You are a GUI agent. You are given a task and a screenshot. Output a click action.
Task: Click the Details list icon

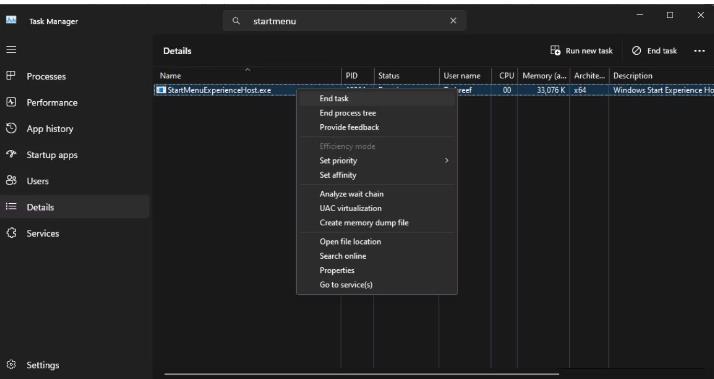[11, 206]
